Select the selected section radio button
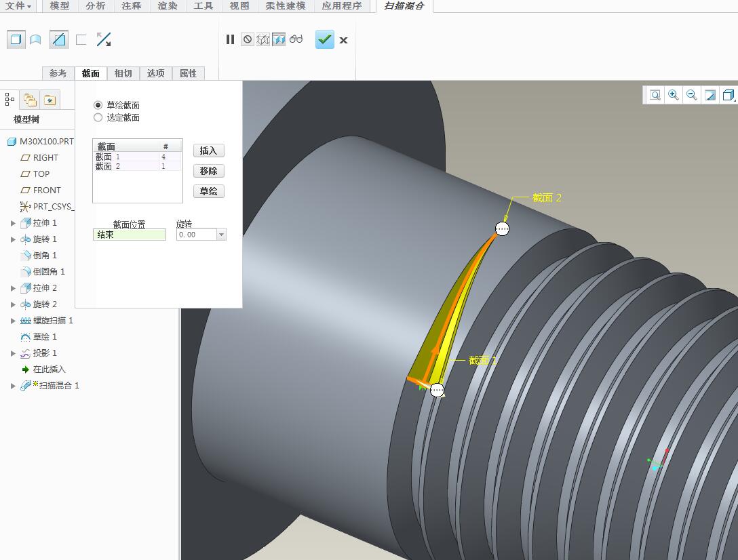Viewport: 738px width, 560px height. coord(98,117)
